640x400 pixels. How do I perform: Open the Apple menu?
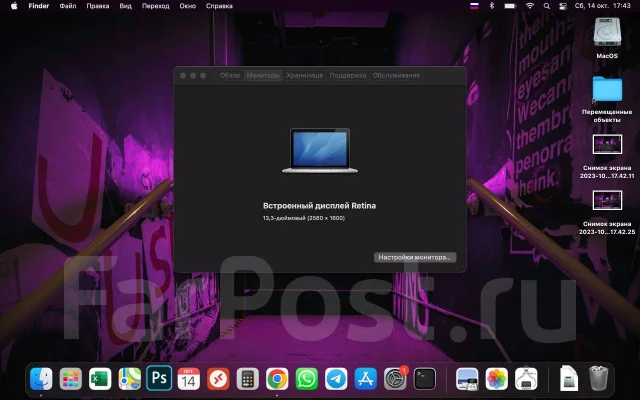(x=14, y=6)
